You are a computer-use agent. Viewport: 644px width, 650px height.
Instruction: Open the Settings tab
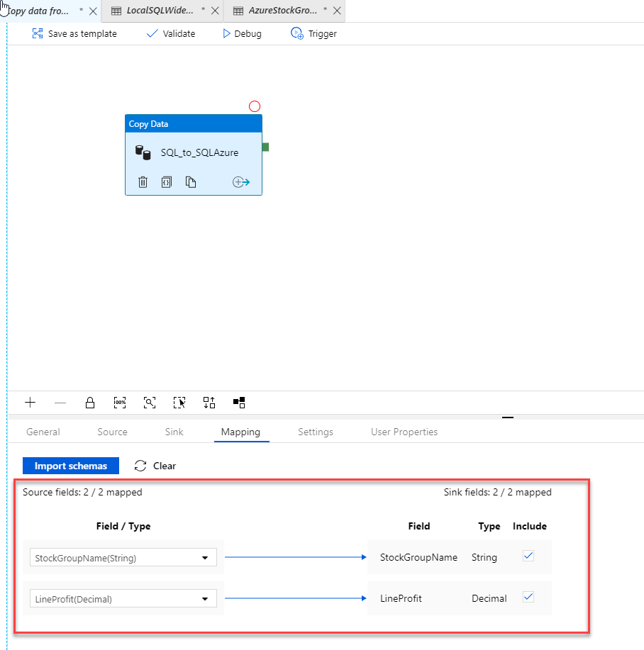coord(316,432)
